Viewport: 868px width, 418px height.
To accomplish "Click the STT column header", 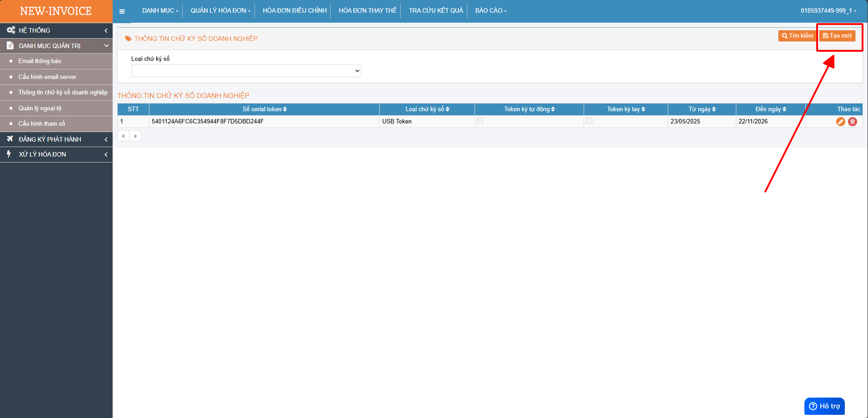I will coord(133,109).
